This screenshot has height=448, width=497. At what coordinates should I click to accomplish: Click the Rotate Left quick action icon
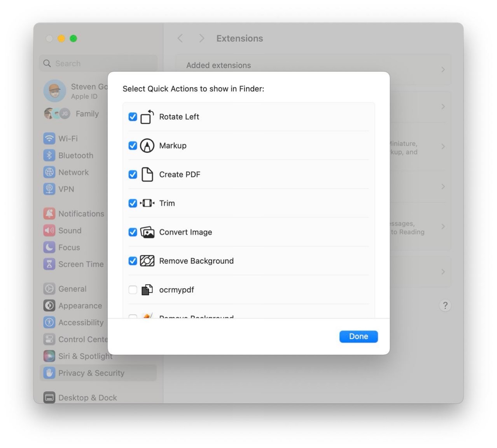[x=147, y=117]
